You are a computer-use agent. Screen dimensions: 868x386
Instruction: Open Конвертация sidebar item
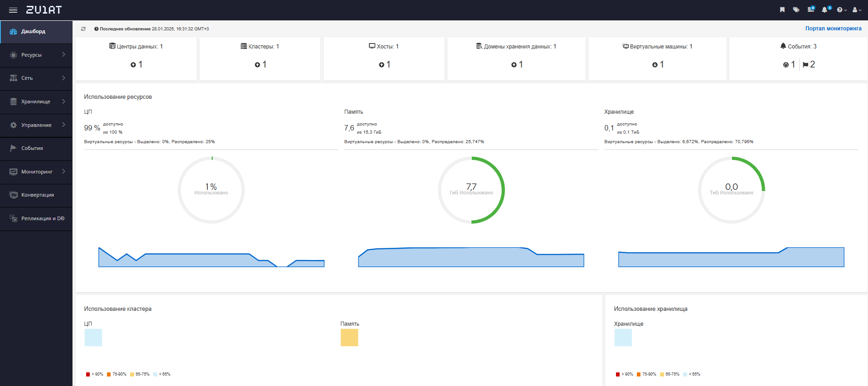tap(36, 195)
